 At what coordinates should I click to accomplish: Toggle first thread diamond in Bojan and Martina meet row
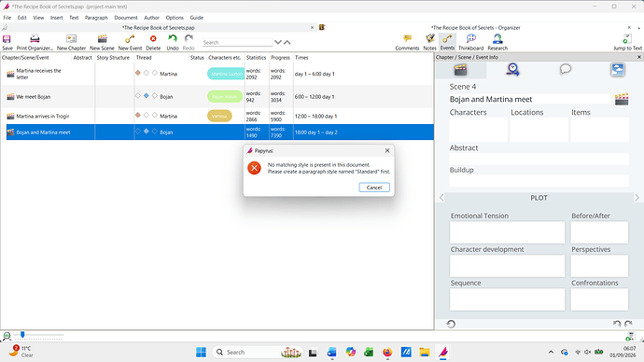pos(138,132)
